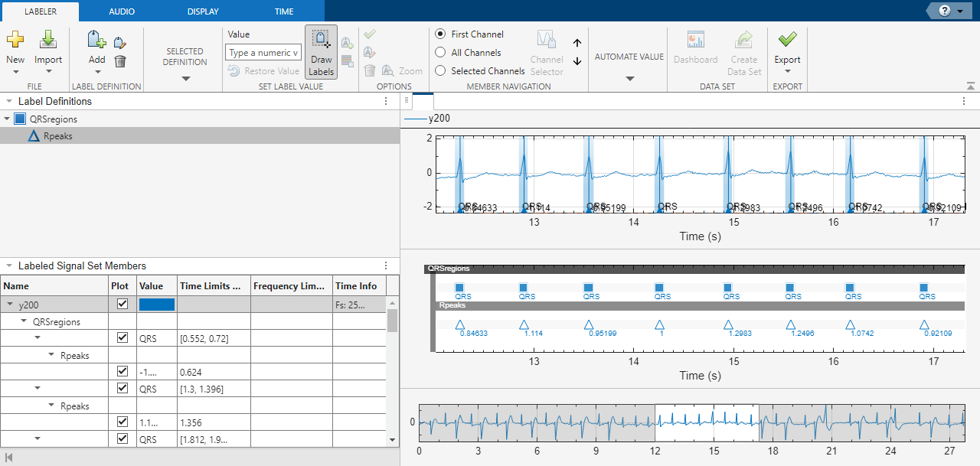This screenshot has width=980, height=466.
Task: Click the New labeled signal set icon
Action: pyautogui.click(x=15, y=40)
